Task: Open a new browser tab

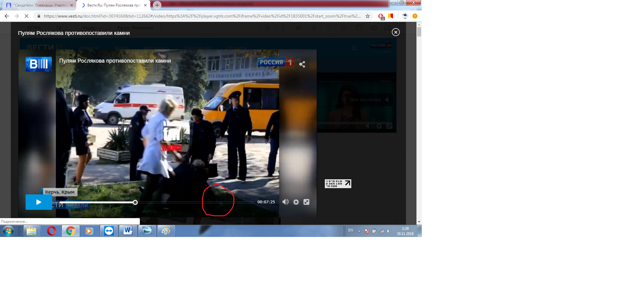Action: tap(157, 5)
